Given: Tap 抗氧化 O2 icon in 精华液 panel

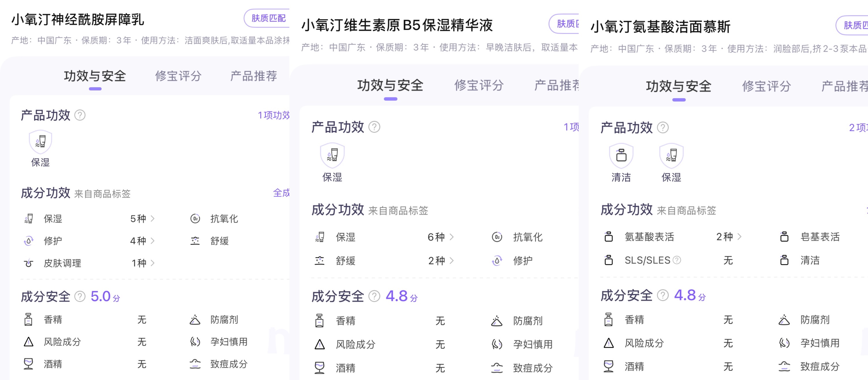Looking at the screenshot, I should click(x=497, y=237).
